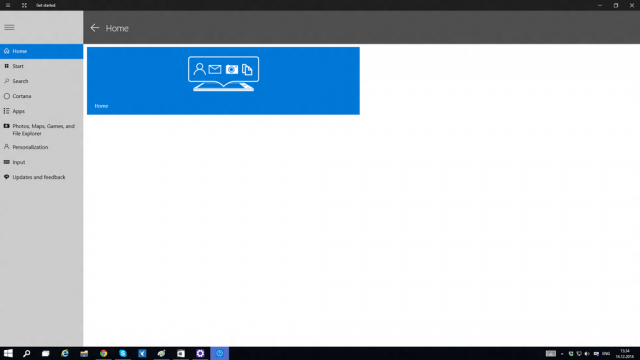Open the title bar hamburger menu
The width and height of the screenshot is (640, 360).
click(x=8, y=5)
